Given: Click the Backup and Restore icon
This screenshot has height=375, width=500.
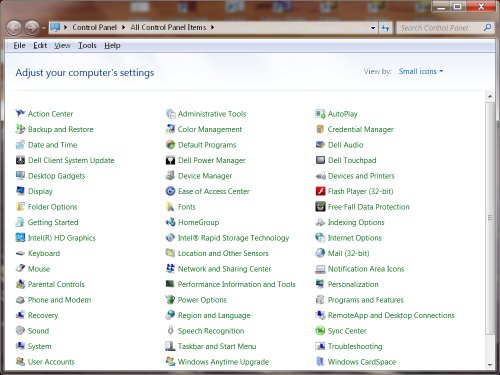Looking at the screenshot, I should [x=20, y=129].
